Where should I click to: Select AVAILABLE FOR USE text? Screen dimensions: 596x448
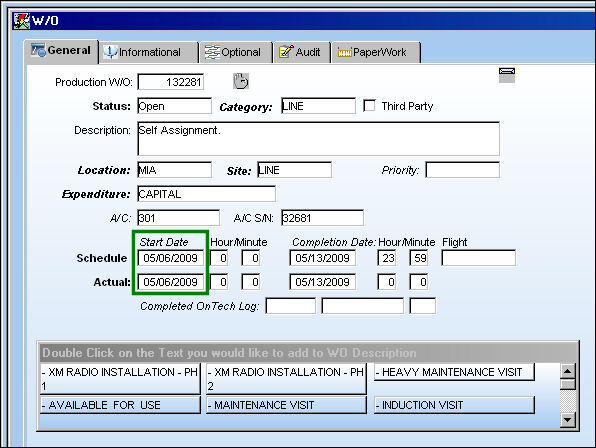tap(120, 405)
